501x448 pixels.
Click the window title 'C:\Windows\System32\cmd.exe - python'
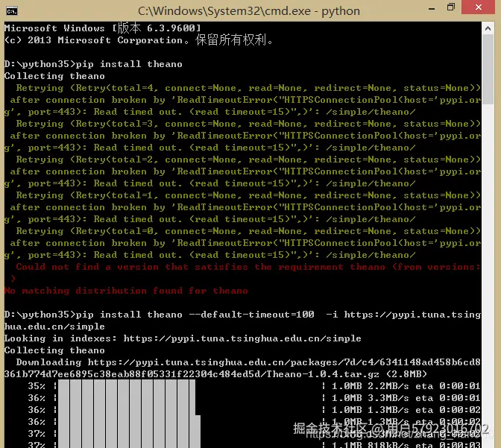pyautogui.click(x=249, y=11)
